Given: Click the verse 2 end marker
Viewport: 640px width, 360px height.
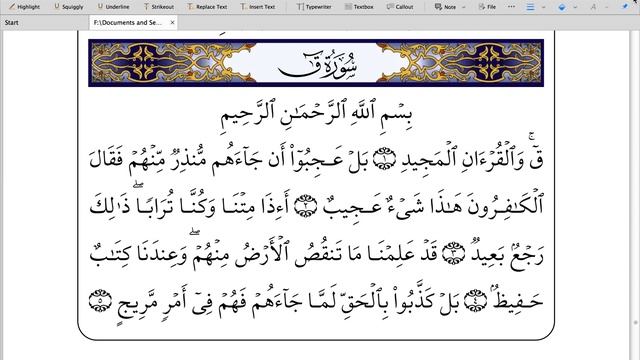Looking at the screenshot, I should click(306, 206).
